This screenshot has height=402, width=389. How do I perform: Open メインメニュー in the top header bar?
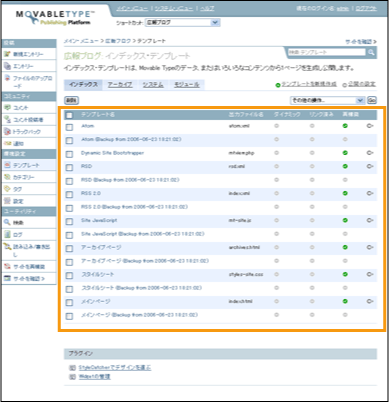click(132, 9)
